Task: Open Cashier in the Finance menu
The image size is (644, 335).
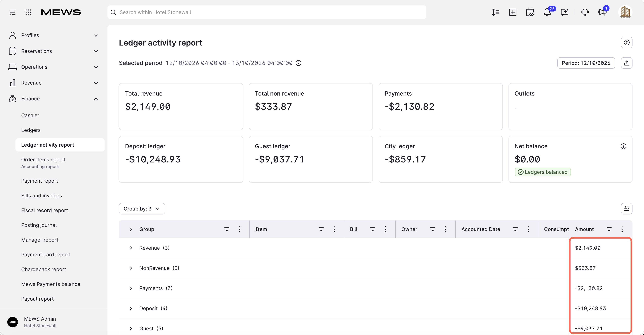Action: pos(30,116)
